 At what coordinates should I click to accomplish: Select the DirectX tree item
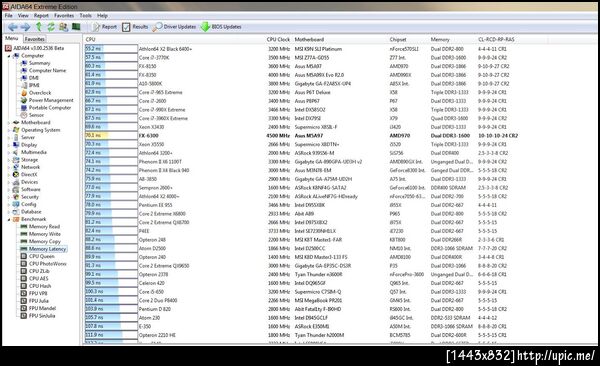(x=25, y=175)
